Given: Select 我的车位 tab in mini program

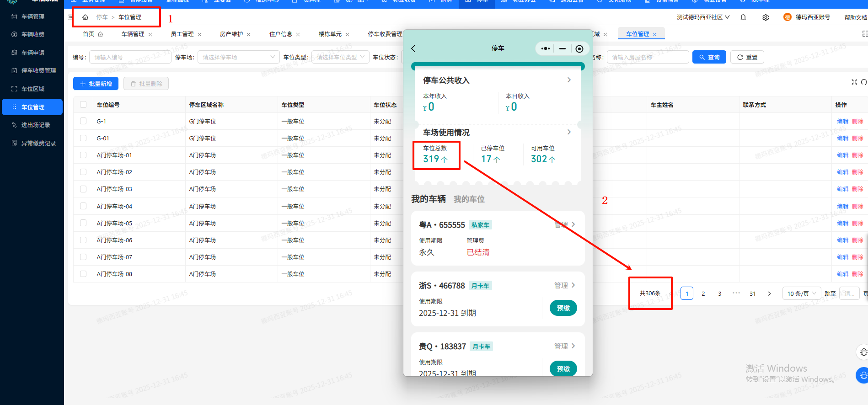Looking at the screenshot, I should (469, 199).
